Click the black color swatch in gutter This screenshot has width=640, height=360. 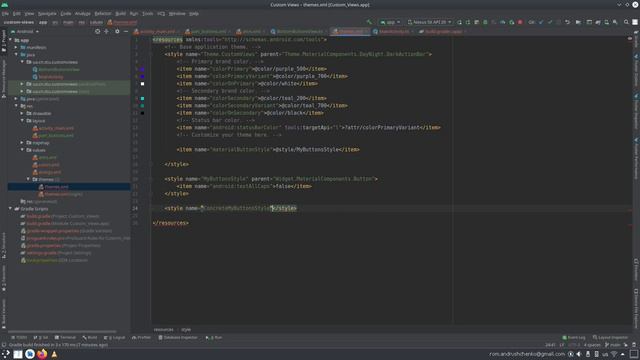point(142,113)
